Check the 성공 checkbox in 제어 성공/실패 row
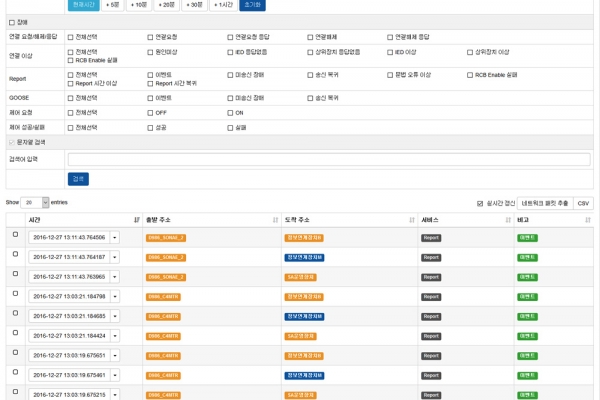This screenshot has height=400, width=600. point(150,128)
